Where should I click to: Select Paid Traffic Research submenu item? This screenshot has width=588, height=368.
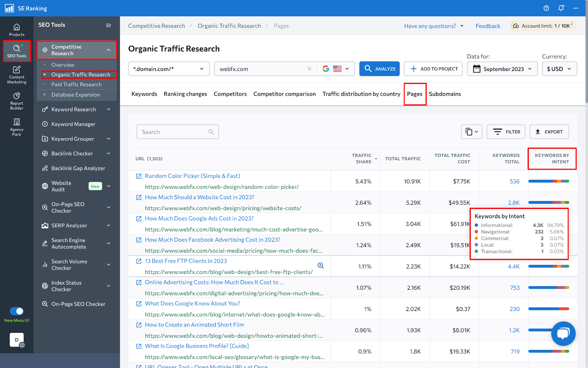(x=76, y=84)
